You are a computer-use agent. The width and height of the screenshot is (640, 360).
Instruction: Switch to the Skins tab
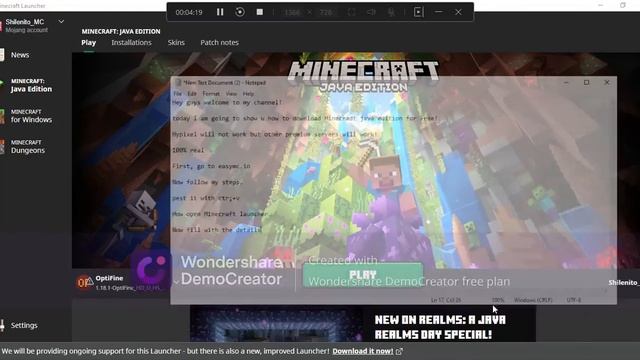[176, 42]
